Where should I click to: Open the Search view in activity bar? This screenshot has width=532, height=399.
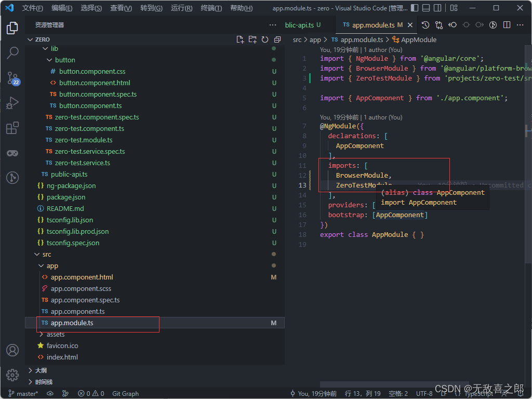12,52
